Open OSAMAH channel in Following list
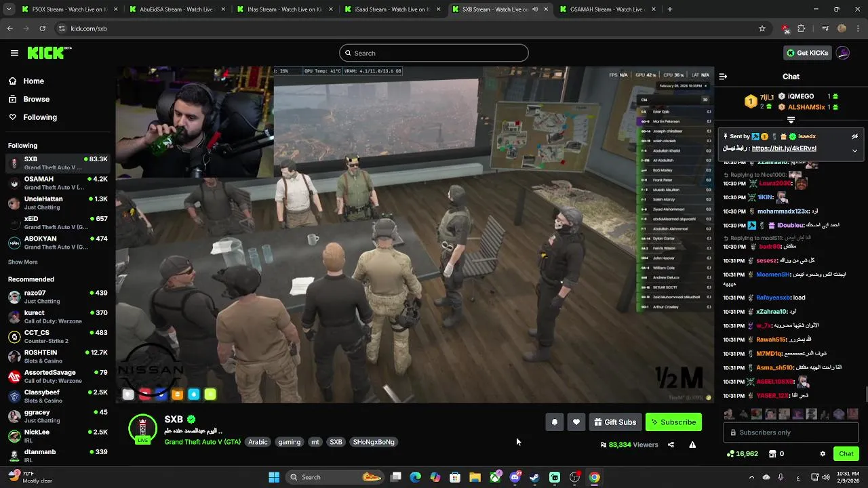The height and width of the screenshot is (488, 868). pos(58,183)
